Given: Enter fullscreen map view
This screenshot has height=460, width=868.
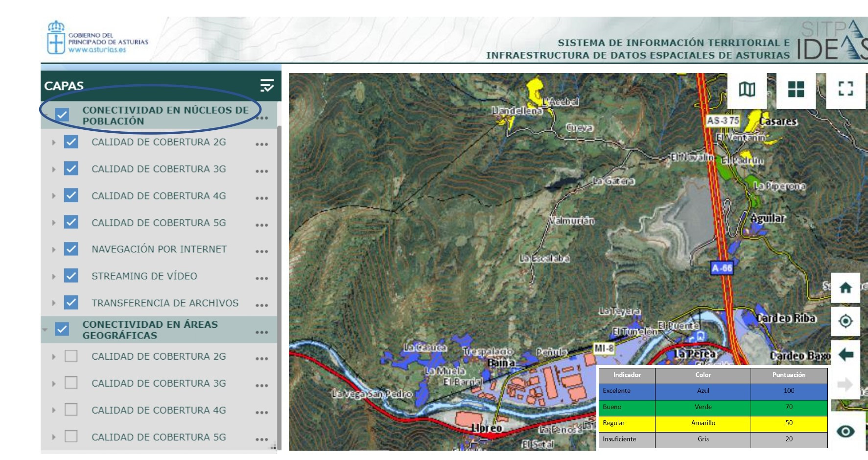Looking at the screenshot, I should coord(845,89).
